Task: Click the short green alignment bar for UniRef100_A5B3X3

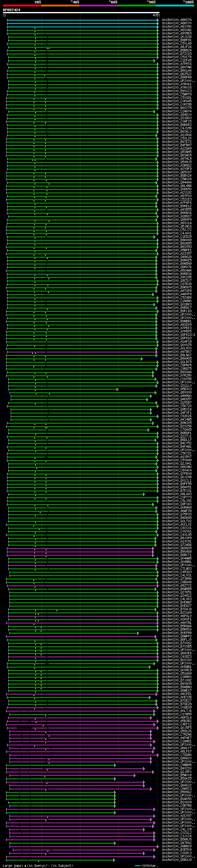Action: point(63,389)
